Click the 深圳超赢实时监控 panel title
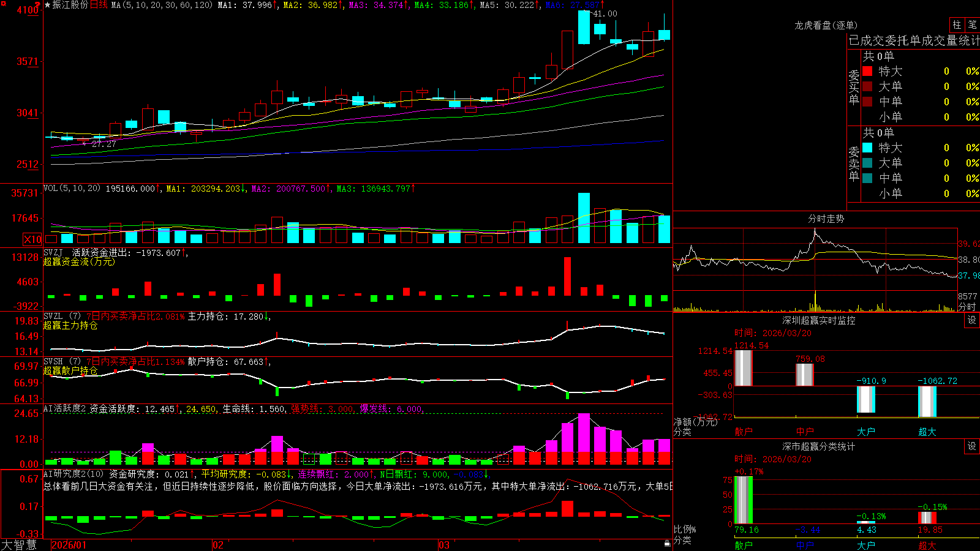Viewport: 980px width, 551px height. pyautogui.click(x=819, y=320)
